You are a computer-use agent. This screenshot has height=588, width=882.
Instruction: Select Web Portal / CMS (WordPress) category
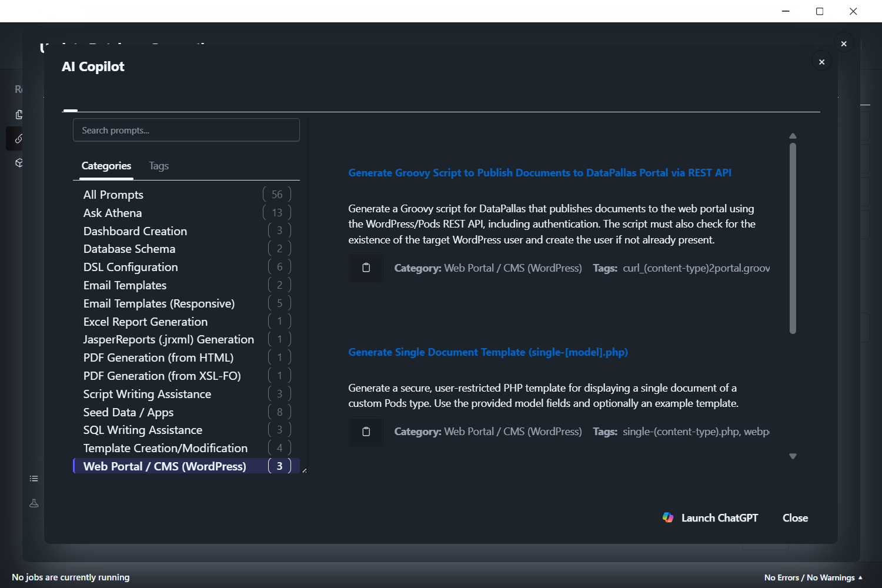point(186,466)
